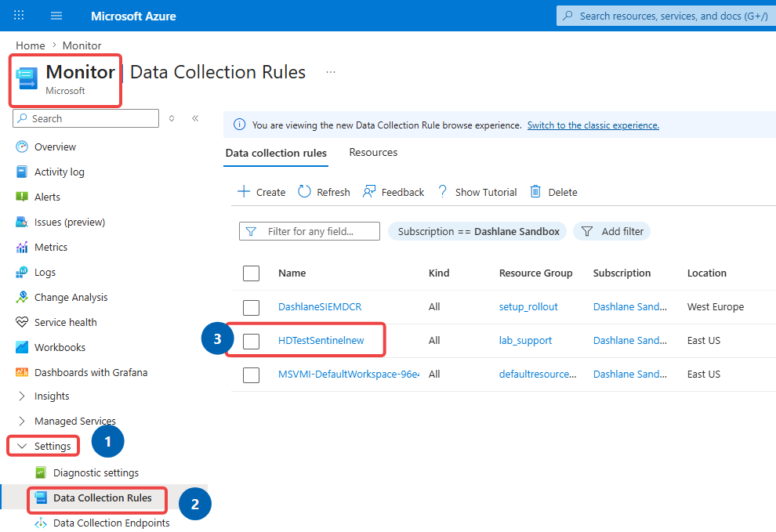
Task: Click the funnel icon on Add filter
Action: click(587, 232)
